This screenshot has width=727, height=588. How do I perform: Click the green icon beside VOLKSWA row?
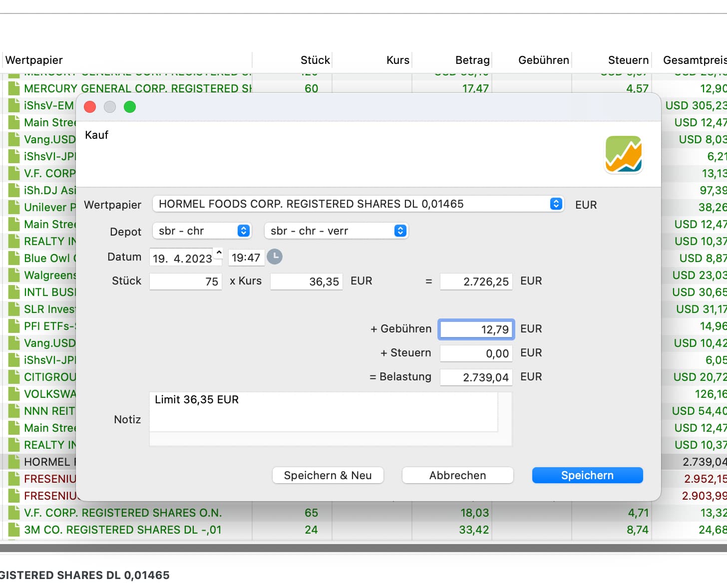click(14, 394)
